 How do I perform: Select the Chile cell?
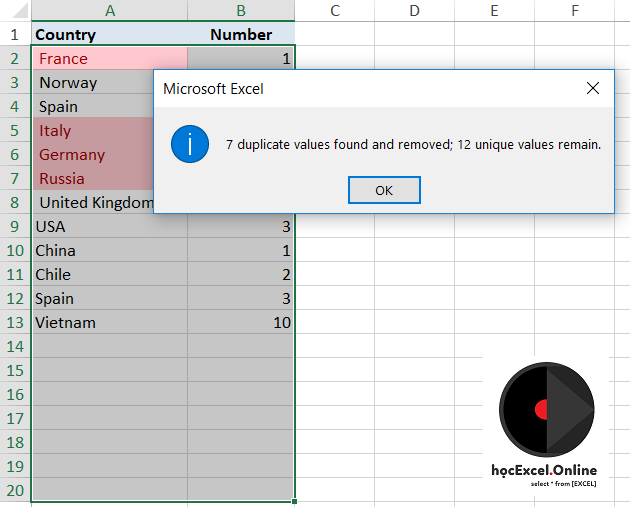109,274
